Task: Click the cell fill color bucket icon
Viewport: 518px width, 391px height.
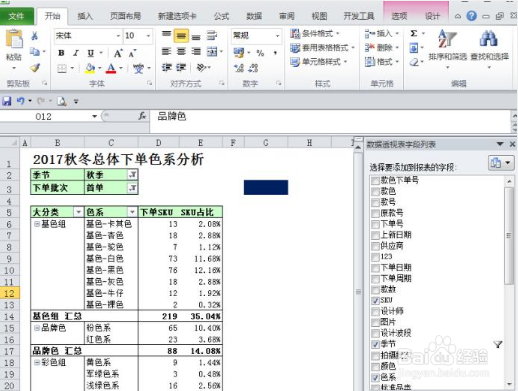Action: click(x=90, y=68)
